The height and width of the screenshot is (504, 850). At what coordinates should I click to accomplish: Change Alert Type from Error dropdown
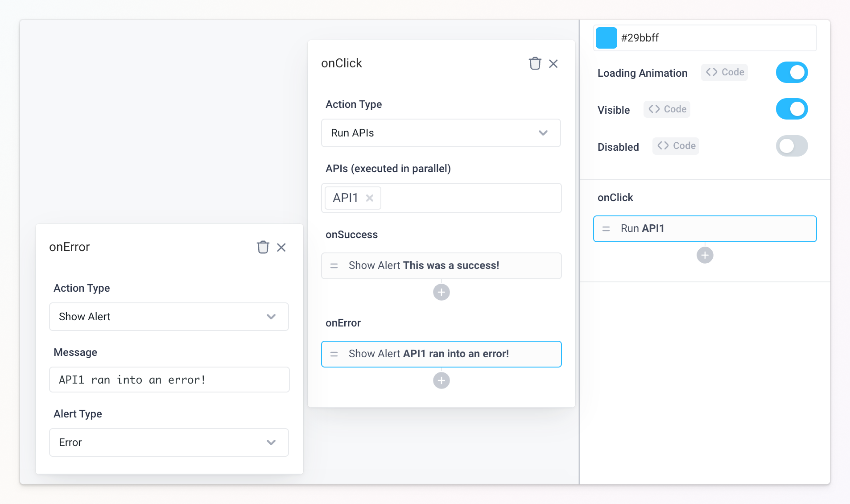169,442
